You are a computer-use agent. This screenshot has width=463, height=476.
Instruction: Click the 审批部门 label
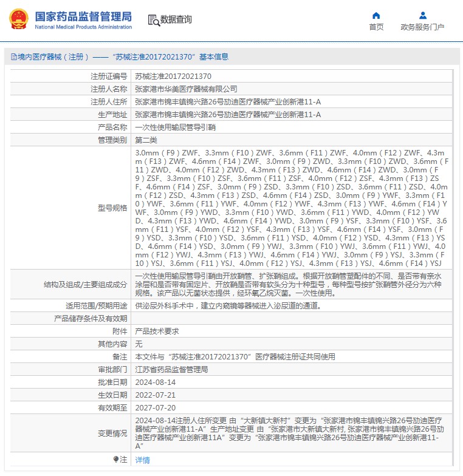tap(112, 369)
